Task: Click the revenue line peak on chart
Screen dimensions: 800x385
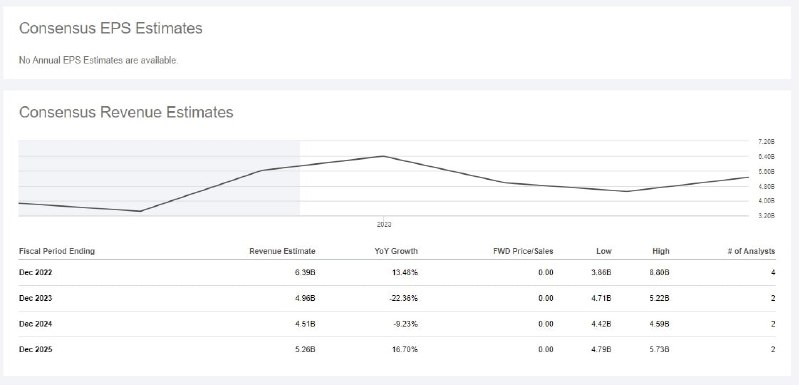Action: (x=384, y=156)
